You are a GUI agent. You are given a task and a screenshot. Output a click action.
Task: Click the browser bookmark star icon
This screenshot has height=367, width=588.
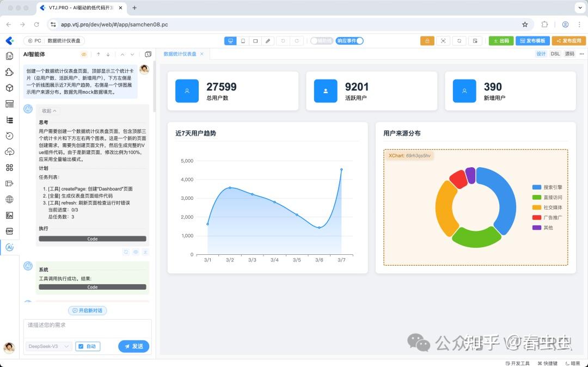point(525,25)
